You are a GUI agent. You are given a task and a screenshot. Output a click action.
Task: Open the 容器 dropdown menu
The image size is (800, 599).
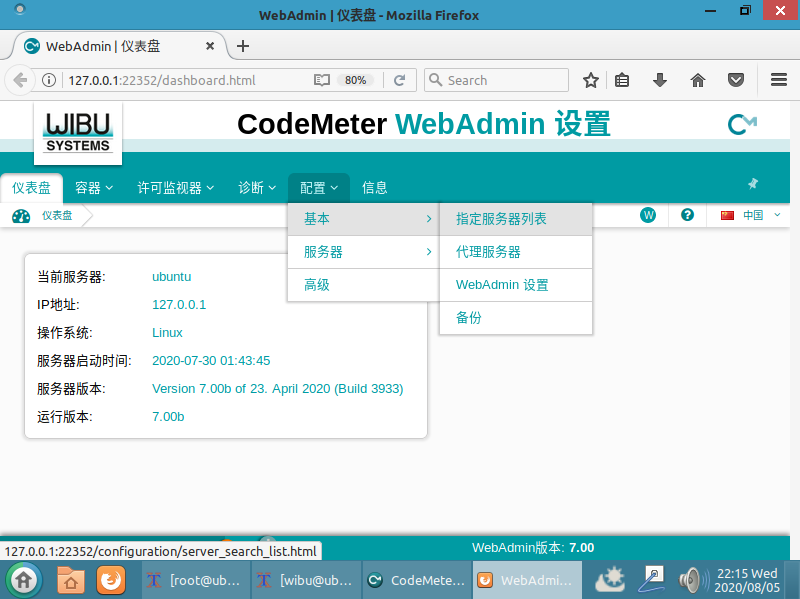[x=93, y=188]
